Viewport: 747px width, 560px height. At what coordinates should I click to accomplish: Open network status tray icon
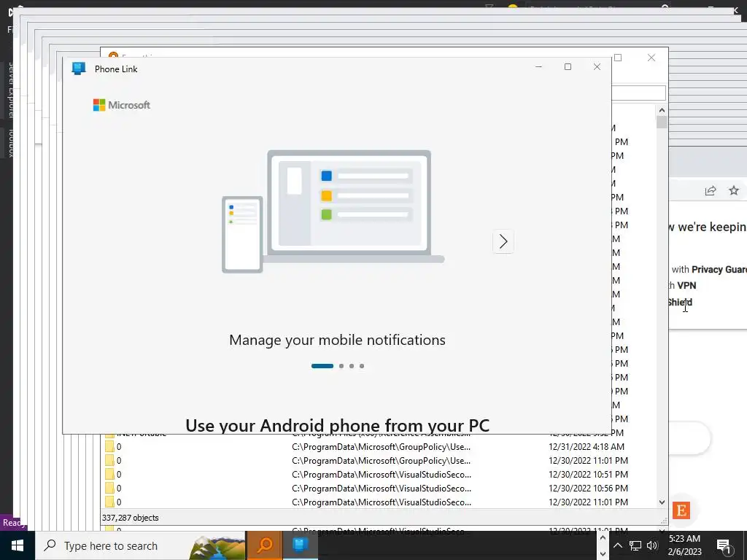pyautogui.click(x=635, y=545)
